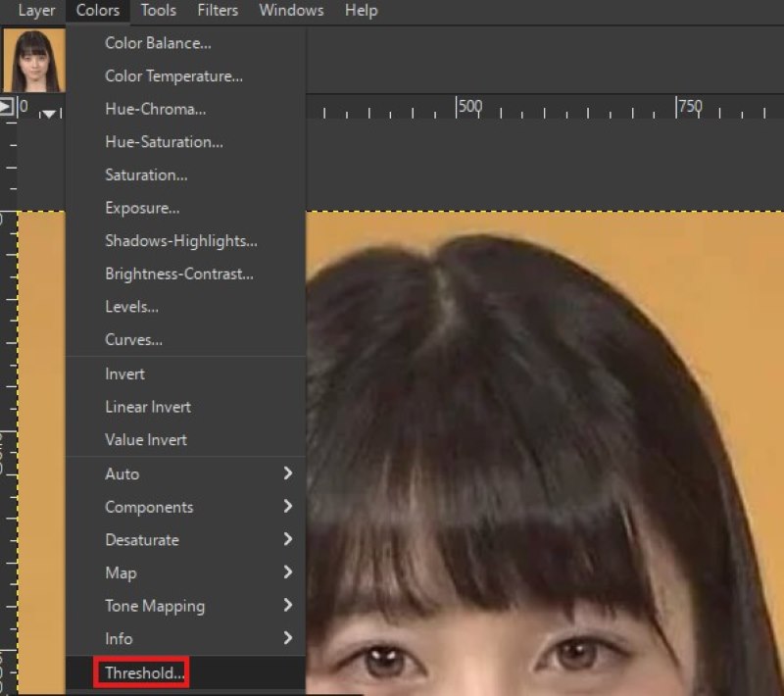Select Hue-Saturation... menu entry
Image resolution: width=784 pixels, height=696 pixels.
tap(186, 142)
